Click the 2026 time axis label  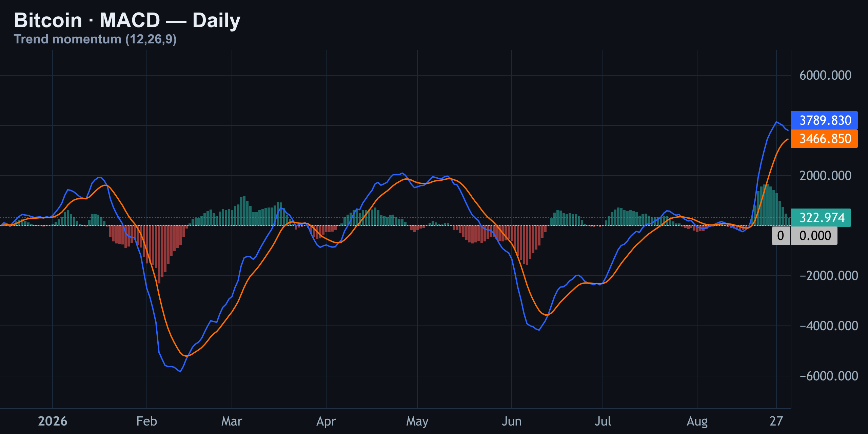[x=53, y=421]
